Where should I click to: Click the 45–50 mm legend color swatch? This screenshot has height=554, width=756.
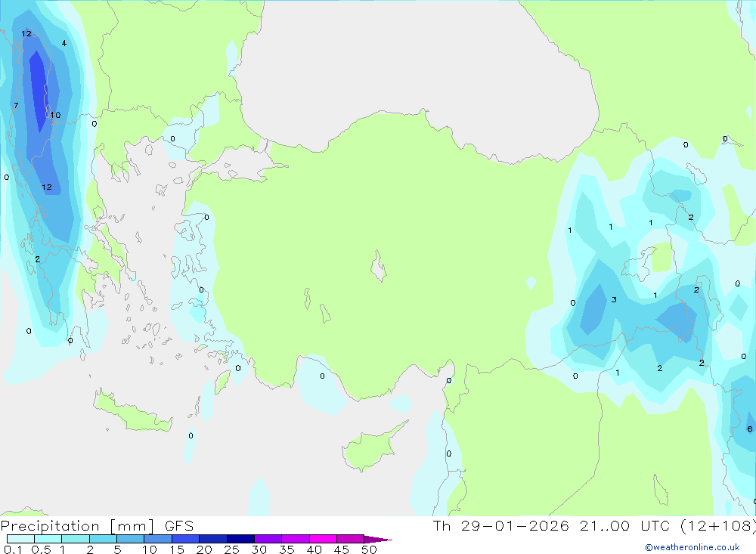(x=350, y=539)
